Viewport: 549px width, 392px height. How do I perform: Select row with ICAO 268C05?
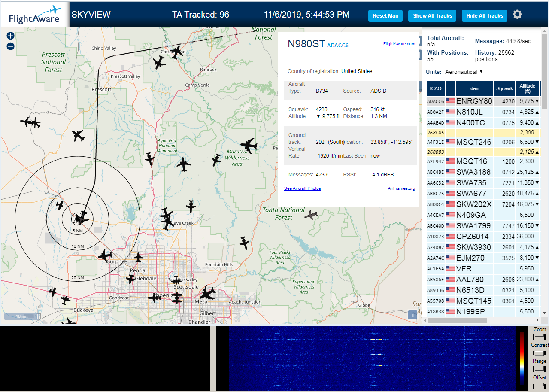483,133
